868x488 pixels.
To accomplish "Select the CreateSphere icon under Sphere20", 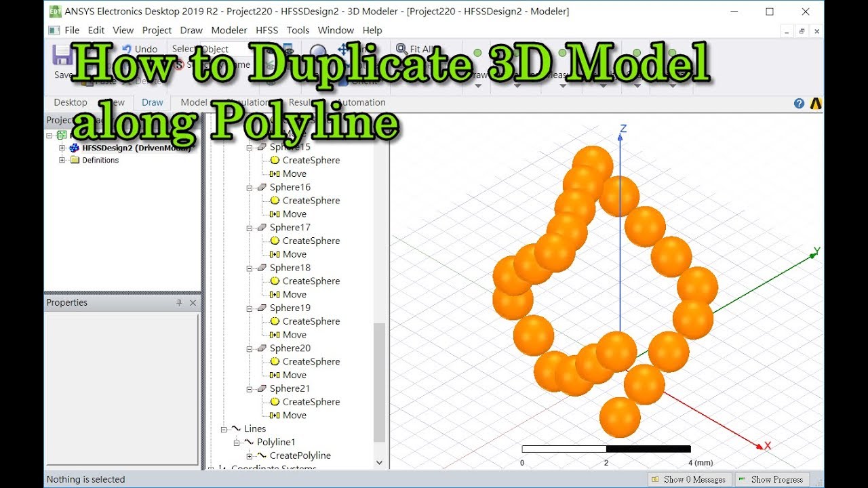I will [275, 362].
